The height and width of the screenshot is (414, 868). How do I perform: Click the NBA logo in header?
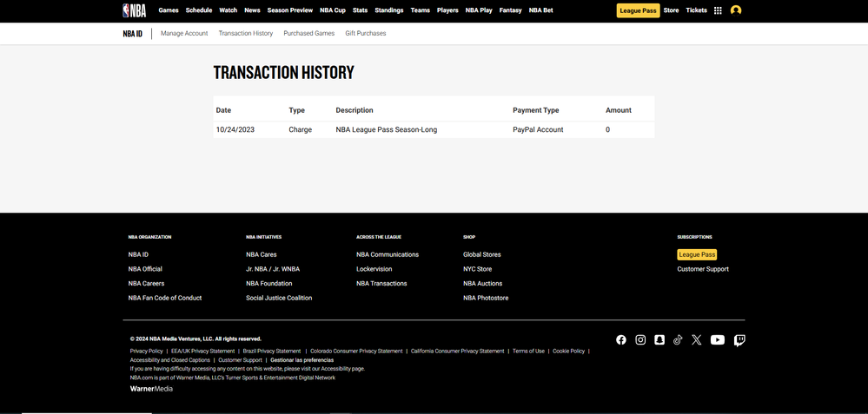[x=134, y=10]
